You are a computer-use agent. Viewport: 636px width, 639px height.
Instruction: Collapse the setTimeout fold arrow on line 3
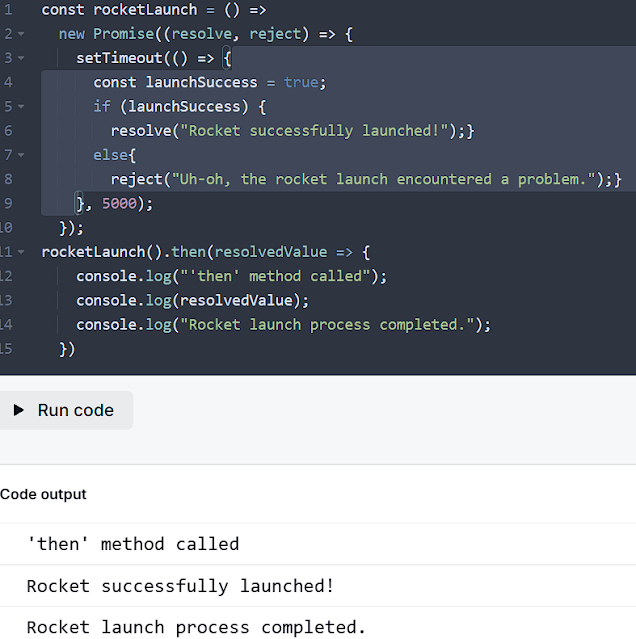click(x=21, y=59)
